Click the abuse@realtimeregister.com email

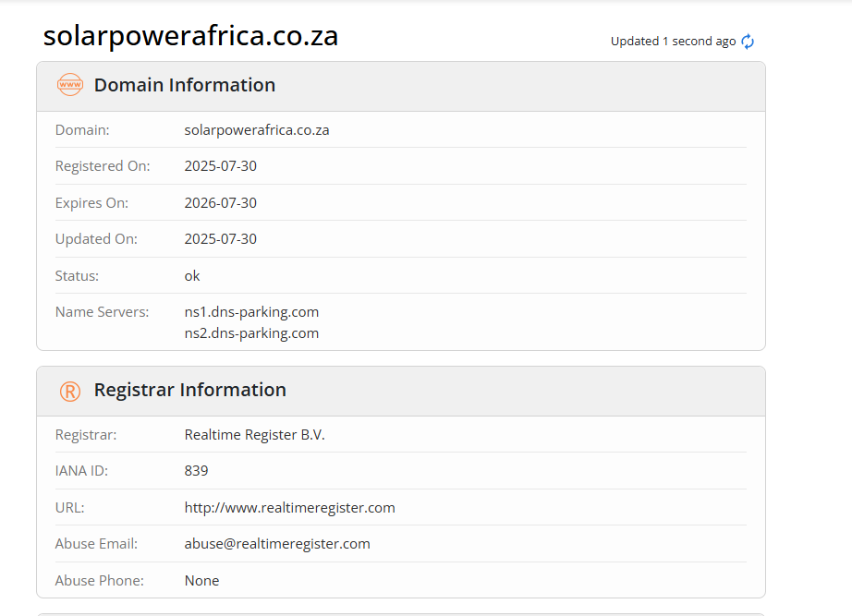point(277,544)
